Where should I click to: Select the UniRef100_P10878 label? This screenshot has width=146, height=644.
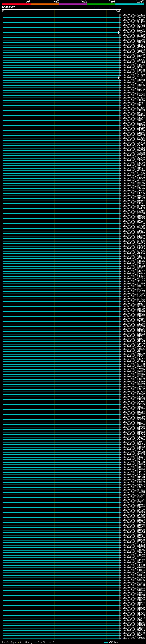click(134, 452)
